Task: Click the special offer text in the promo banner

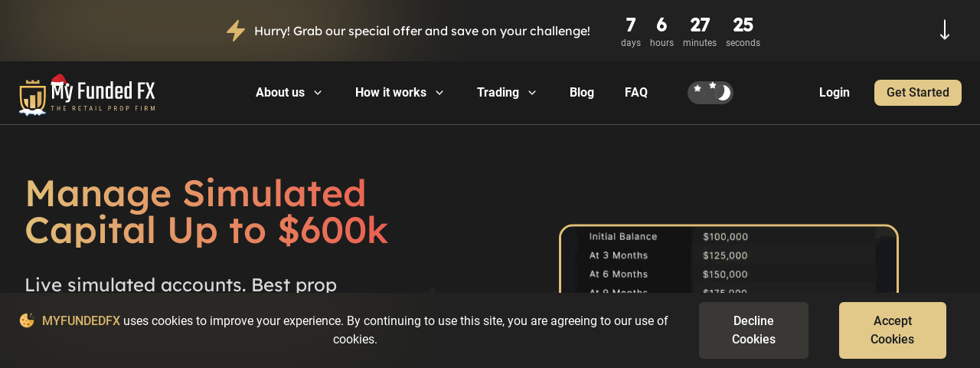Action: pyautogui.click(x=422, y=31)
